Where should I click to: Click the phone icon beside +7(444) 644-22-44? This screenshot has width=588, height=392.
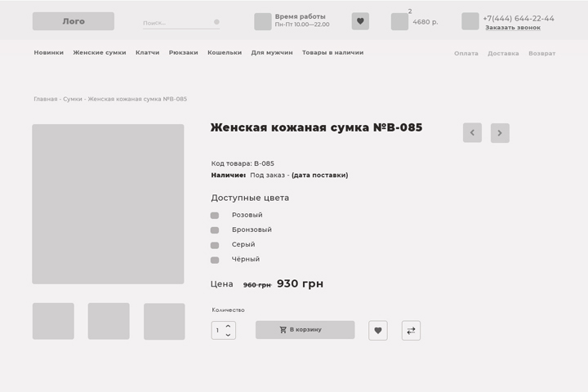(x=470, y=21)
